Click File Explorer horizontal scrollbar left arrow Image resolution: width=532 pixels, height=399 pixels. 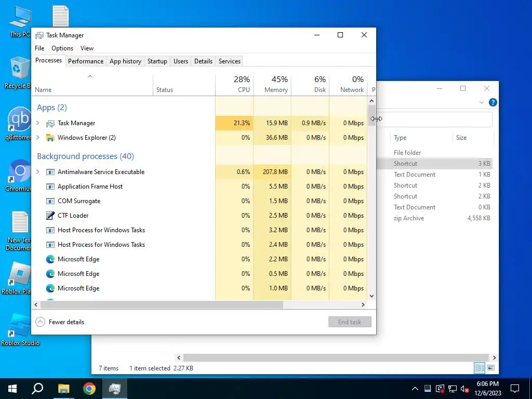pos(179,357)
